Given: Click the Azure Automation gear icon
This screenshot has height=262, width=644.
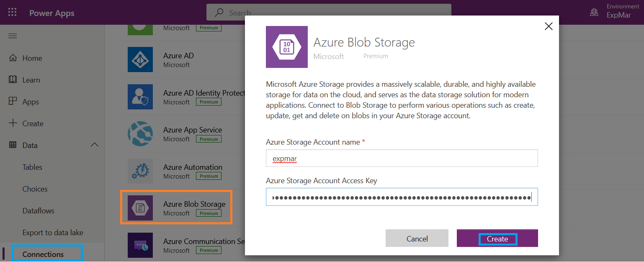Looking at the screenshot, I should tap(140, 171).
